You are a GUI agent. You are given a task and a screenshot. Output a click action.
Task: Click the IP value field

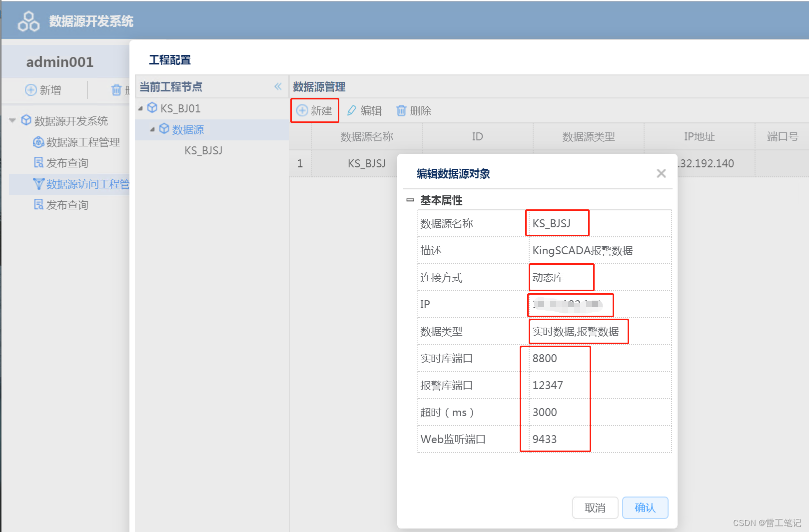coord(600,304)
